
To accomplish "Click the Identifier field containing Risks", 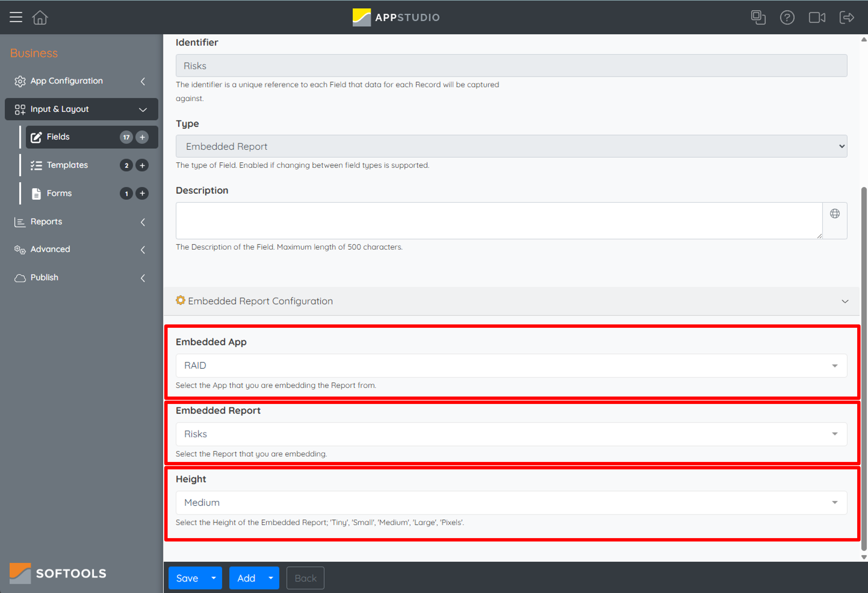I will point(511,66).
